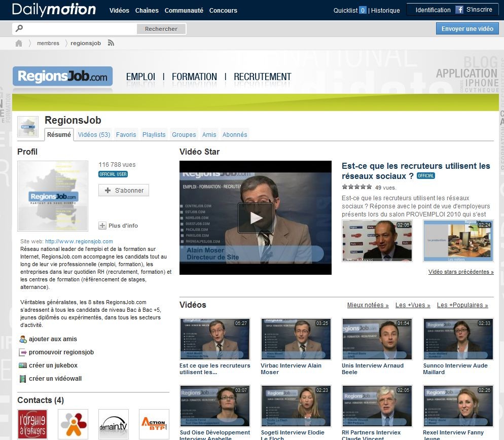Viewport: 504px width, 440px height.
Task: Expand the 'Plus d'info' section
Action: click(118, 226)
